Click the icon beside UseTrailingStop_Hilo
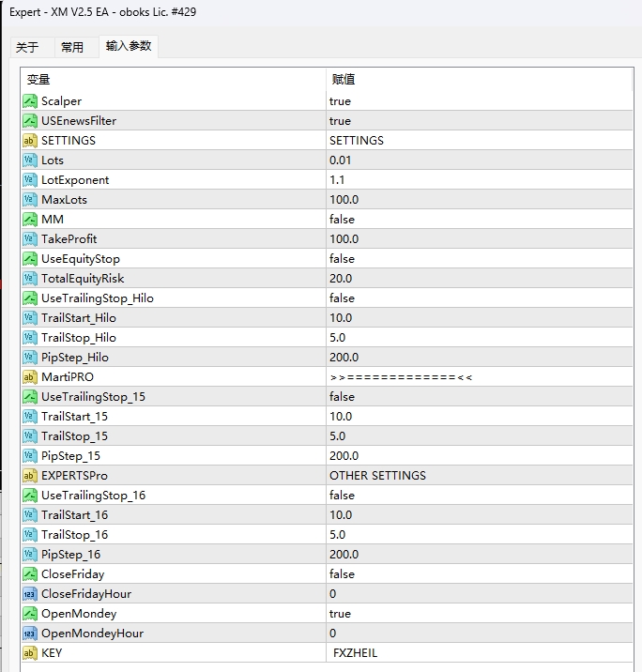This screenshot has width=642, height=672. coord(30,298)
